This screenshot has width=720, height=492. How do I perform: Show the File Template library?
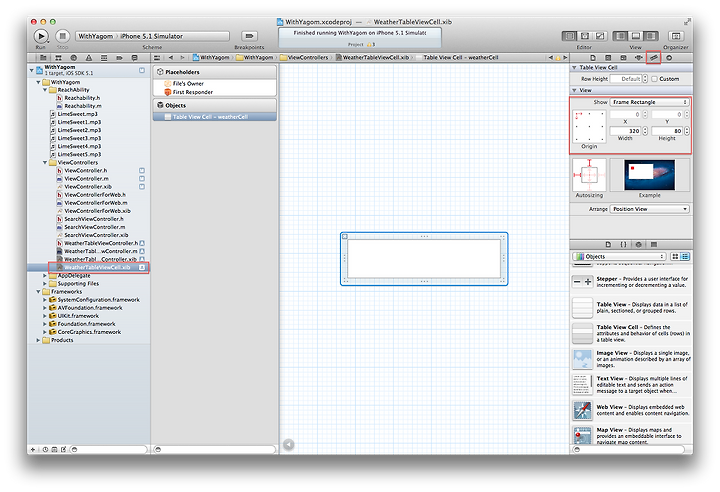pyautogui.click(x=608, y=244)
